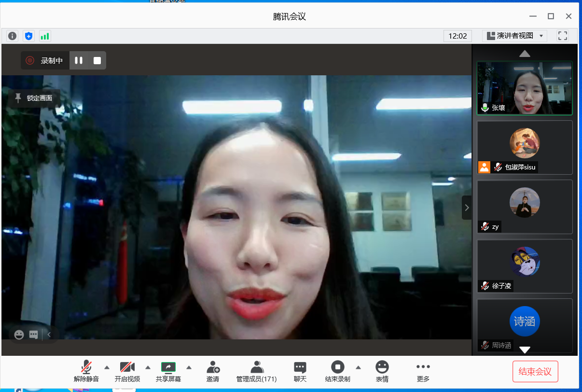The width and height of the screenshot is (582, 392).
Task: Pin the video with 锁定画面
Action: 34,98
